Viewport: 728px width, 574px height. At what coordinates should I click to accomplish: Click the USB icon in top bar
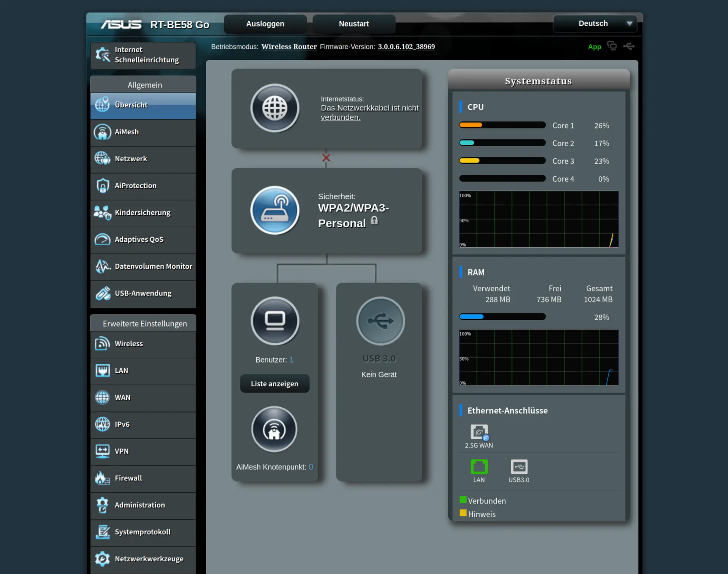(629, 46)
